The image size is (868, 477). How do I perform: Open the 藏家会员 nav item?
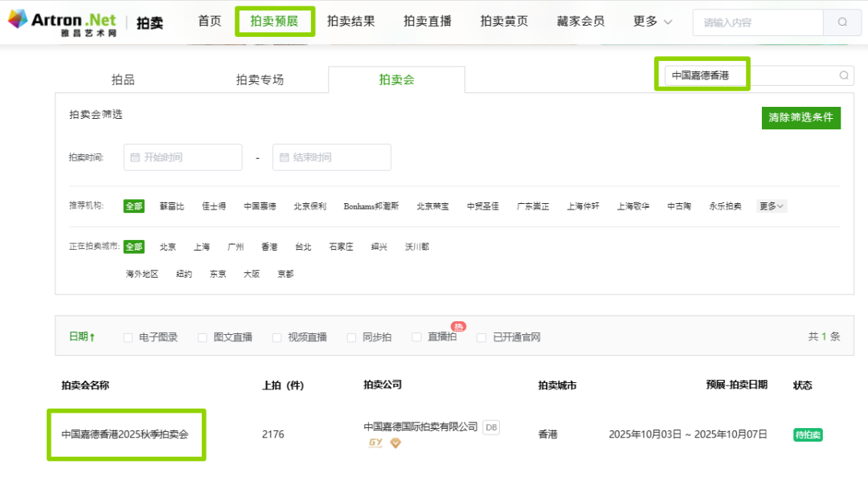tap(581, 21)
